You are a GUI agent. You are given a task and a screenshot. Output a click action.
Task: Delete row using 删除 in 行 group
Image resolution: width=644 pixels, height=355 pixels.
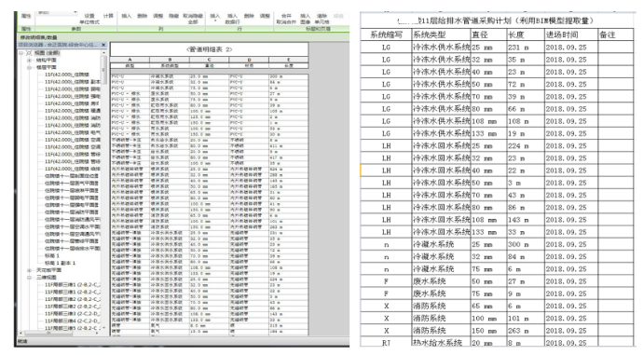(249, 16)
